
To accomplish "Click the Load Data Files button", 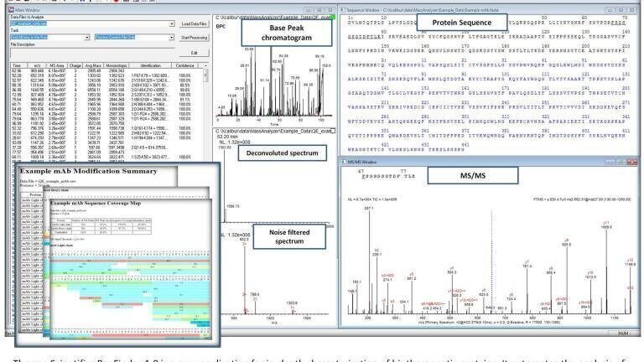I will point(195,24).
